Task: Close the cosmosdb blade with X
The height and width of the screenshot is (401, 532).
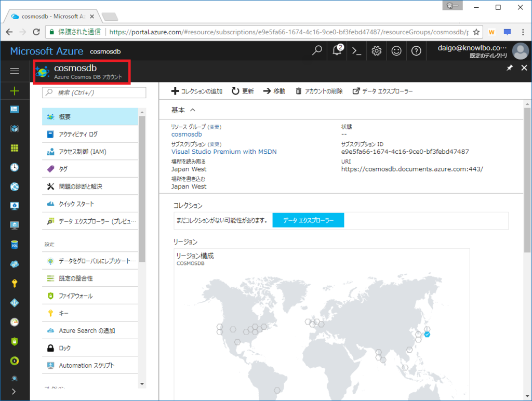Action: 524,68
